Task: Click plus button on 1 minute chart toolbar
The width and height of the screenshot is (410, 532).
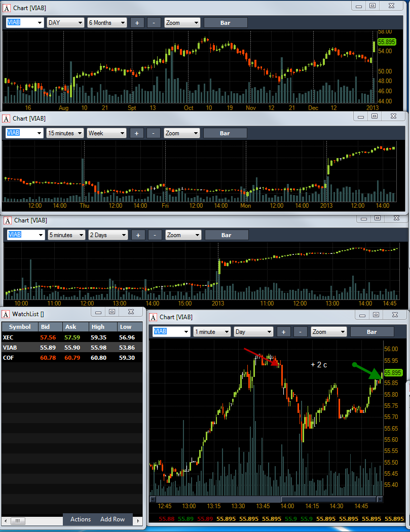Action: (283, 332)
